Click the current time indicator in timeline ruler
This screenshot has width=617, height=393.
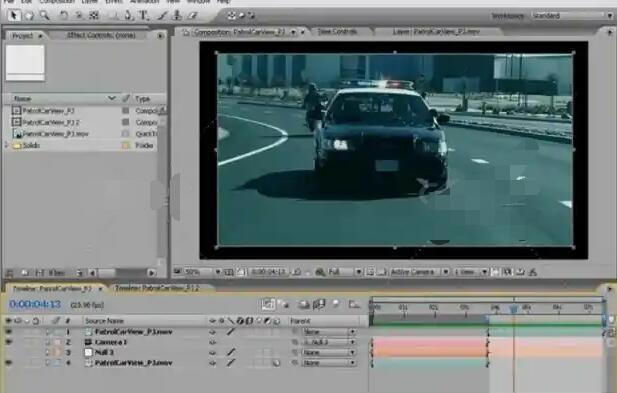coord(513,309)
